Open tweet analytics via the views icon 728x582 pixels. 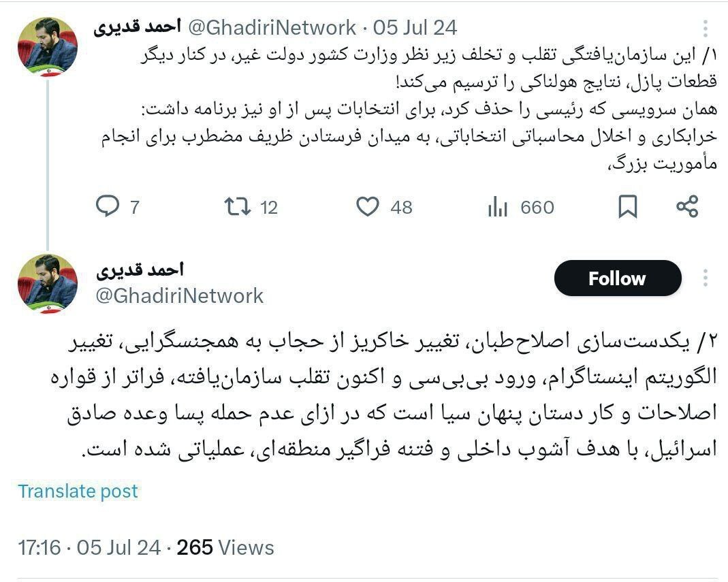[498, 208]
